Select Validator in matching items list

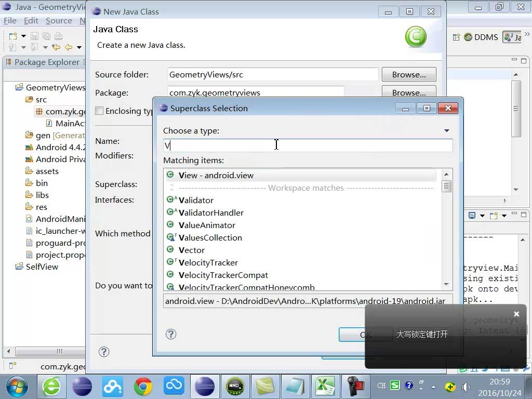pos(196,200)
